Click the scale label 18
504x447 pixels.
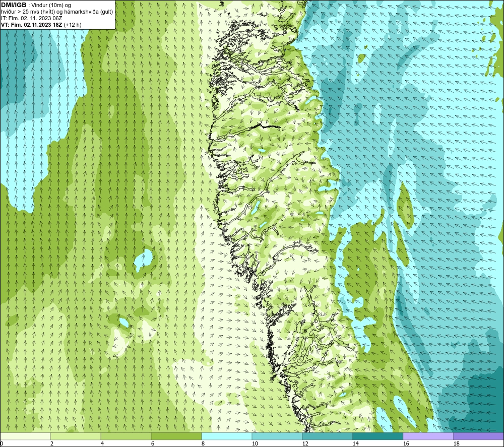[456, 443]
